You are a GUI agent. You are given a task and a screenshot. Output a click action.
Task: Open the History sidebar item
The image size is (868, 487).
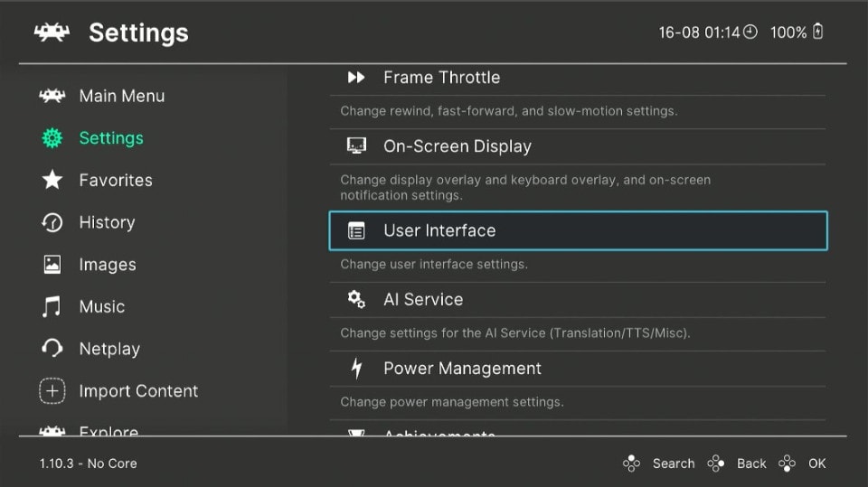pos(107,222)
